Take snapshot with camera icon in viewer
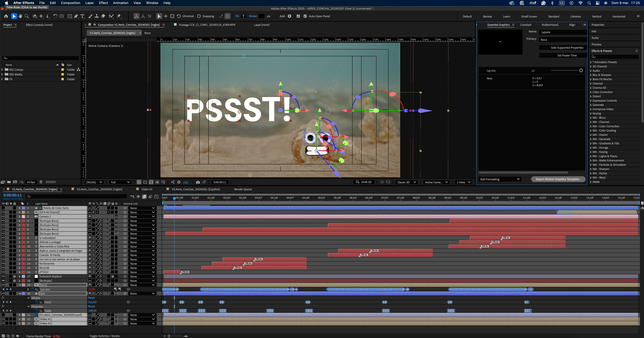The image size is (644, 338). click(x=198, y=182)
